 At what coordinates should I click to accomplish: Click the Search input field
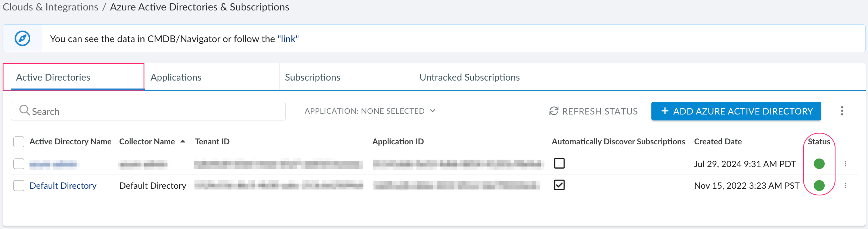pos(157,112)
